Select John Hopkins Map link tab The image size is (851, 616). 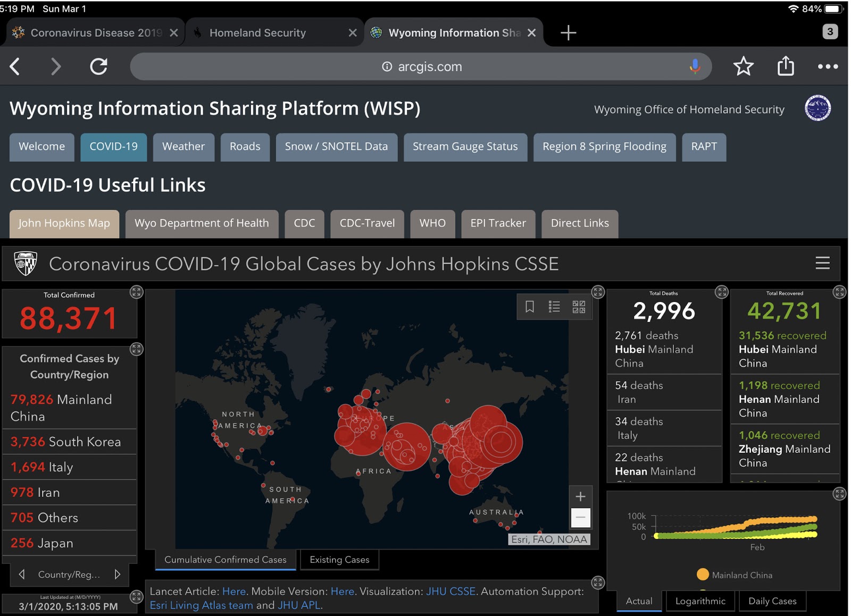(64, 224)
